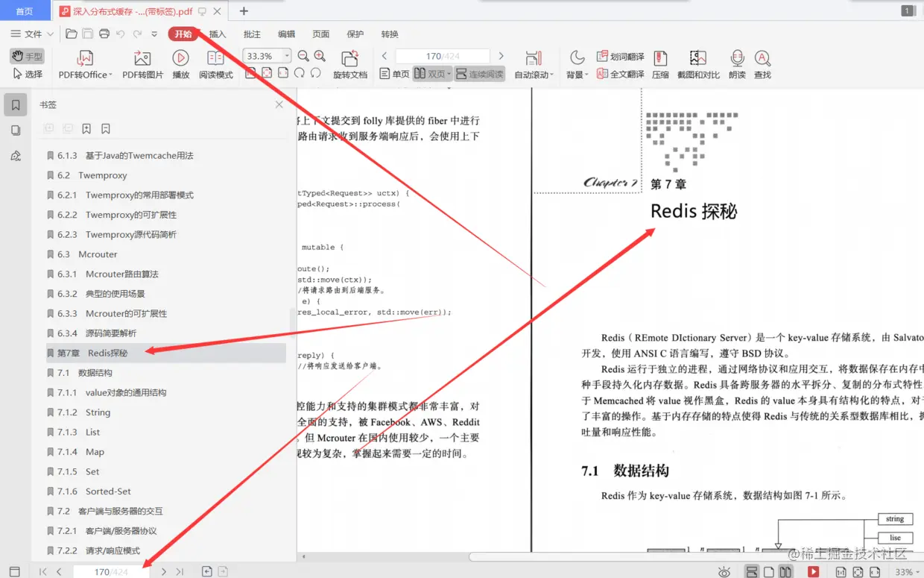
Task: Click the PDF转图片 tool
Action: [x=142, y=64]
